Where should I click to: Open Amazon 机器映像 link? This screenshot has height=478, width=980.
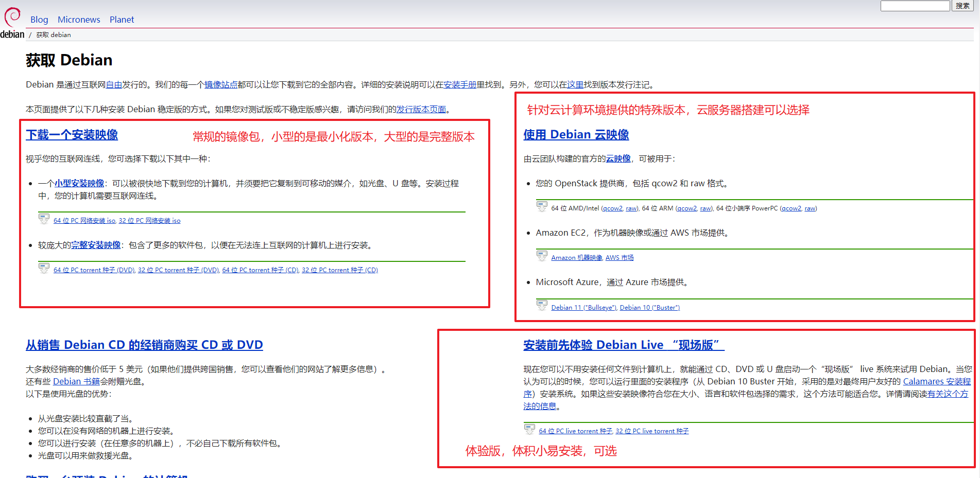click(x=577, y=258)
